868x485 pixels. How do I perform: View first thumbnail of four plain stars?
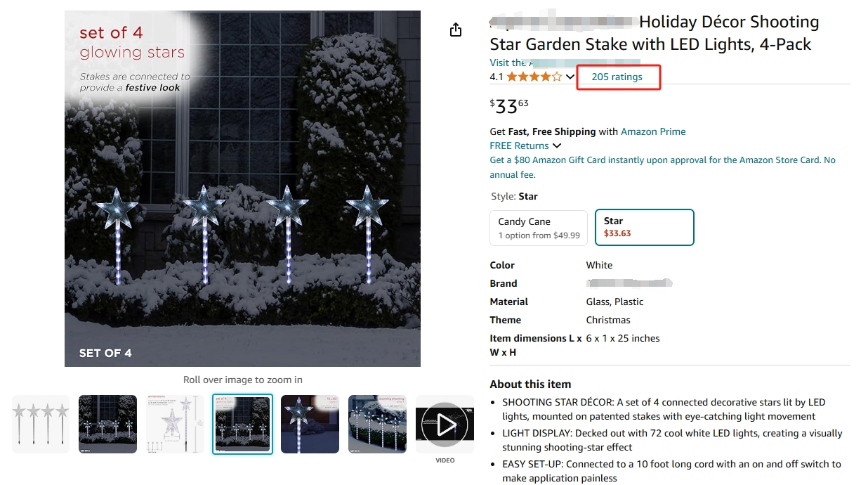coord(41,425)
